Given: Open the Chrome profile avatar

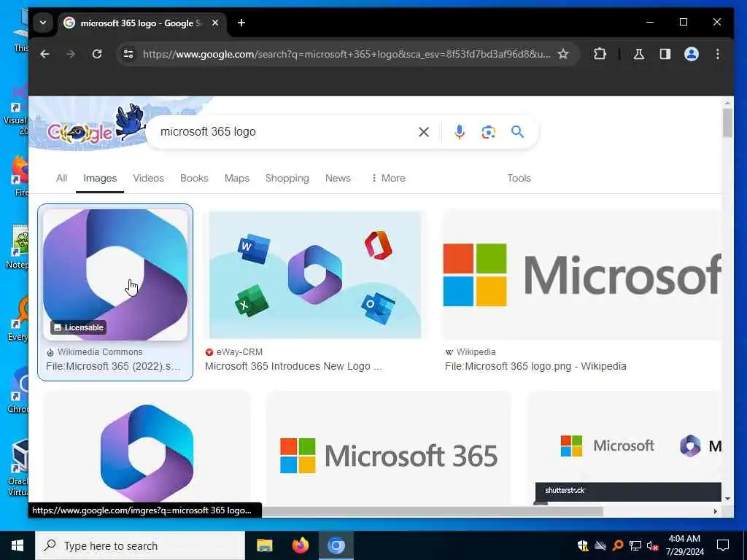Looking at the screenshot, I should click(x=692, y=54).
